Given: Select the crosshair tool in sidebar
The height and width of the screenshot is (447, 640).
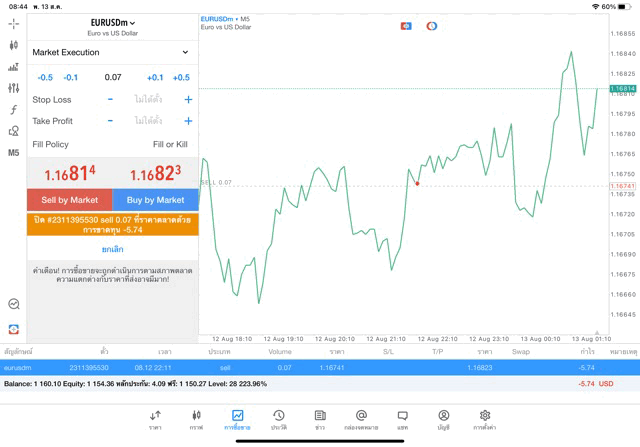Looking at the screenshot, I should tap(13, 23).
